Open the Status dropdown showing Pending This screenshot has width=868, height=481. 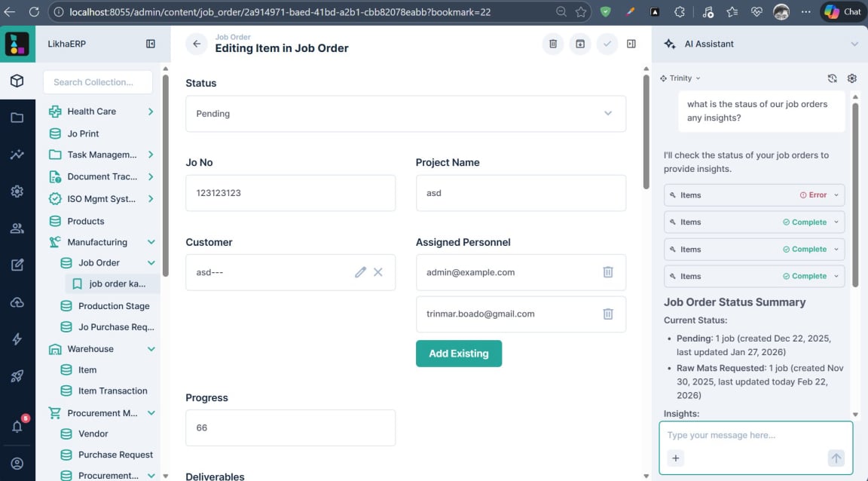[x=406, y=113]
